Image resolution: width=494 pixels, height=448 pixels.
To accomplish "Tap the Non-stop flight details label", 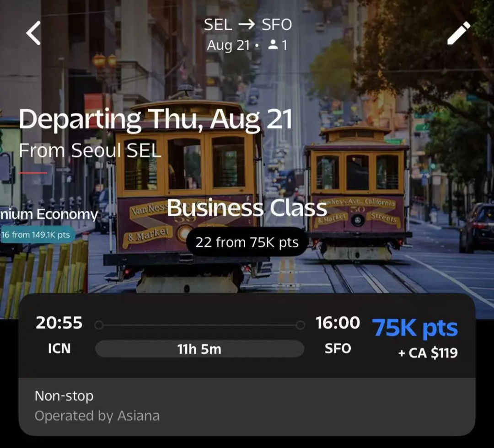I will tap(64, 396).
